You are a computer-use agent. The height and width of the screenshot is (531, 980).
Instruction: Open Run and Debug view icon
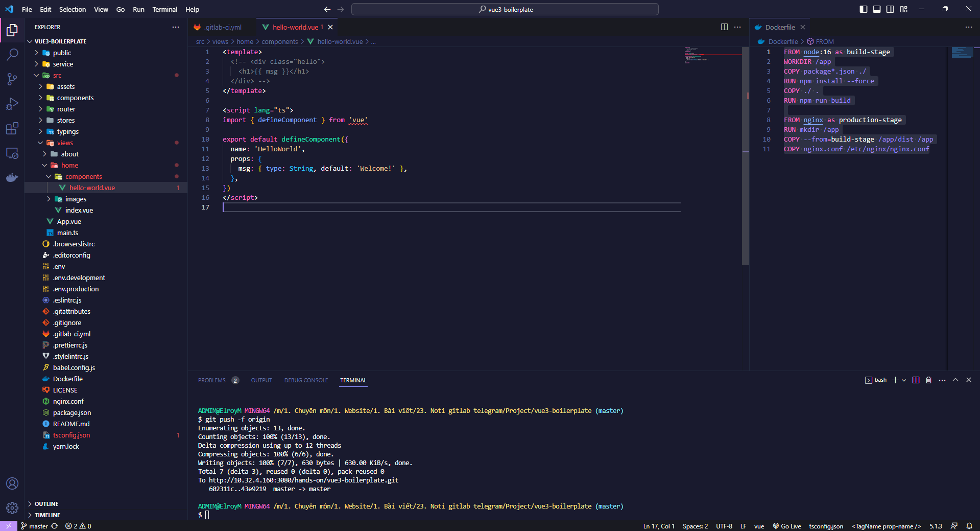coord(12,104)
